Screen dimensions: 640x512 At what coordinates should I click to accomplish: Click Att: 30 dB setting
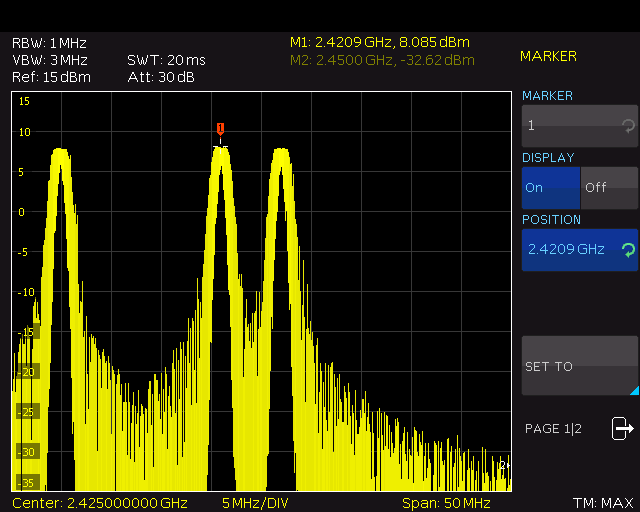point(161,77)
